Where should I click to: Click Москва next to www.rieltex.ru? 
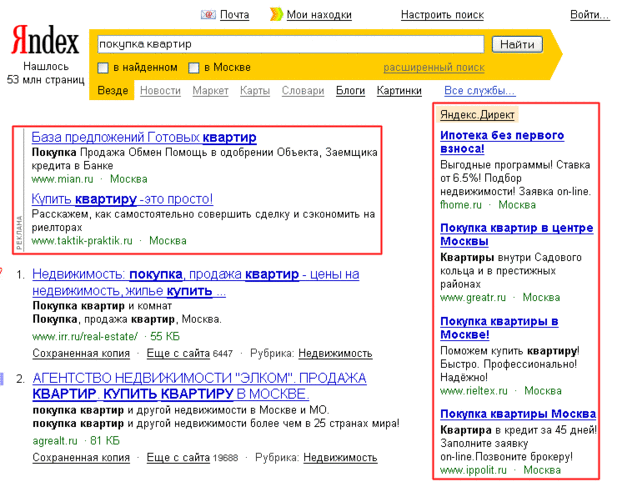pyautogui.click(x=543, y=391)
